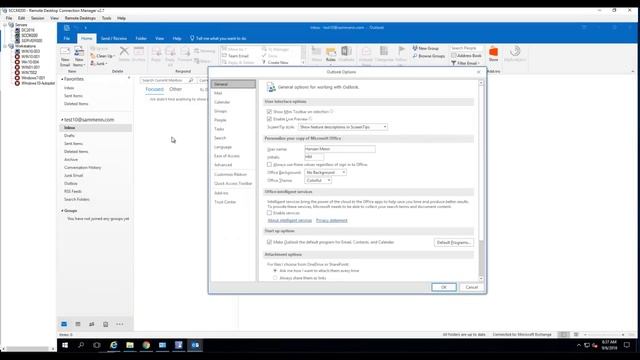Viewport: 640px width, 360px height.
Task: Select Mail category in Outlook Options
Action: (x=233, y=93)
